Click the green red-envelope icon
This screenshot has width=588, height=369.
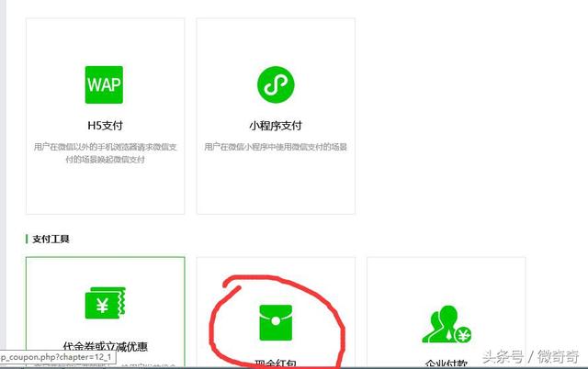pos(276,322)
